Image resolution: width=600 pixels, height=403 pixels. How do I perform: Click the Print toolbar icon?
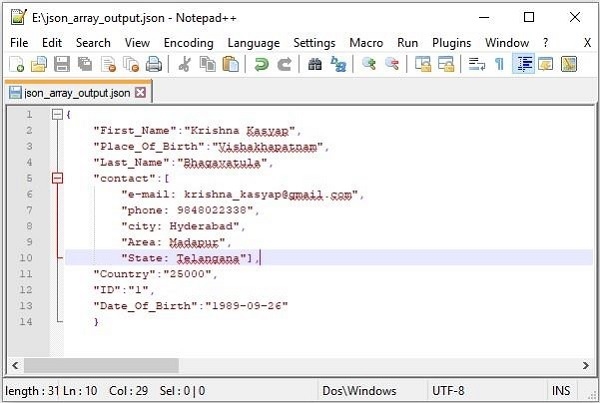tap(154, 64)
